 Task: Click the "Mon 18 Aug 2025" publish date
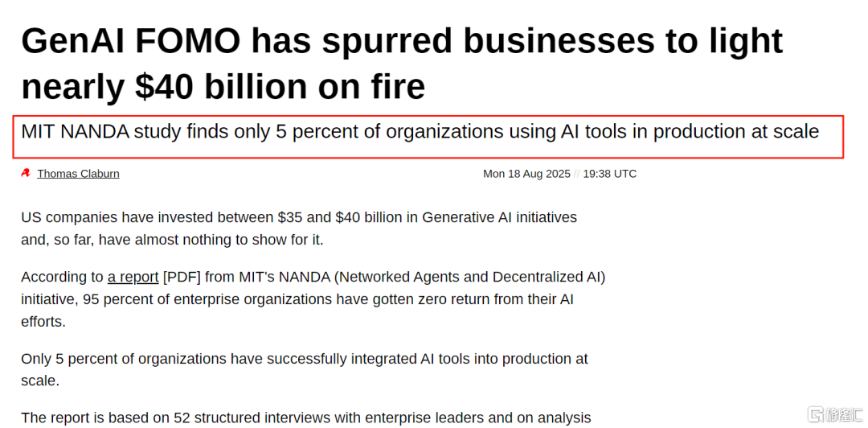point(526,174)
